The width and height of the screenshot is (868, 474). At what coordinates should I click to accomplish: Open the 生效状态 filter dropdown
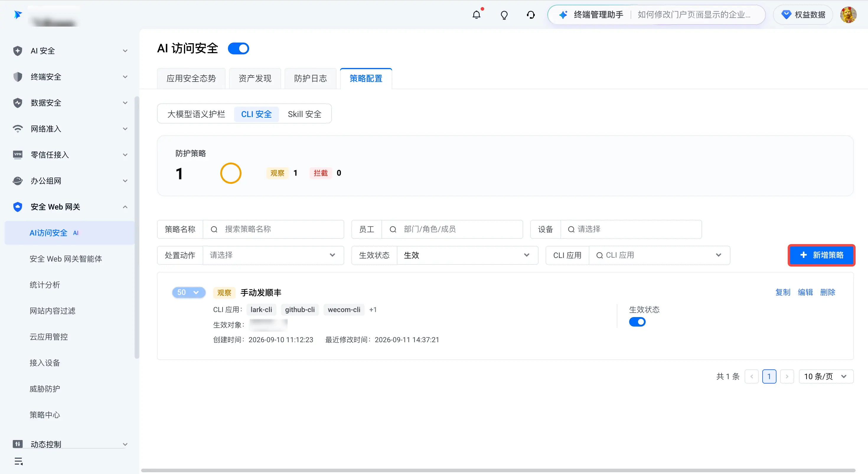point(467,255)
